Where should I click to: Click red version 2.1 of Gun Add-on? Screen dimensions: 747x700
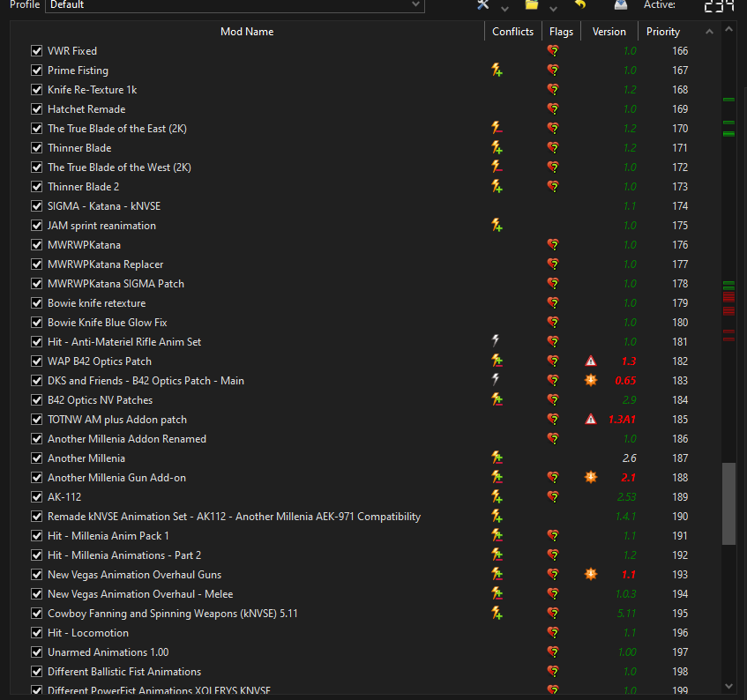[628, 478]
